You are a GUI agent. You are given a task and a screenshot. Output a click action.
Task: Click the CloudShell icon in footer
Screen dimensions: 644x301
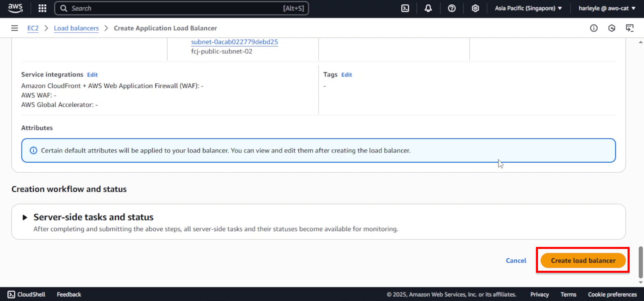click(11, 295)
